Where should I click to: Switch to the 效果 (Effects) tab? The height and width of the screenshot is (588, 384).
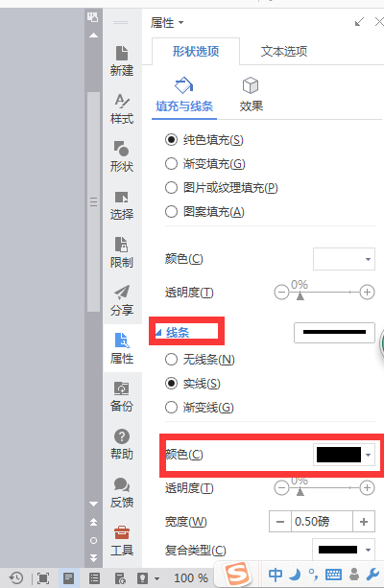tap(251, 95)
